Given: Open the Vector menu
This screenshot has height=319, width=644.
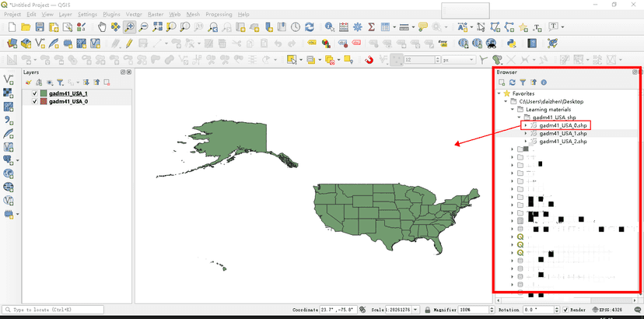Looking at the screenshot, I should click(134, 15).
